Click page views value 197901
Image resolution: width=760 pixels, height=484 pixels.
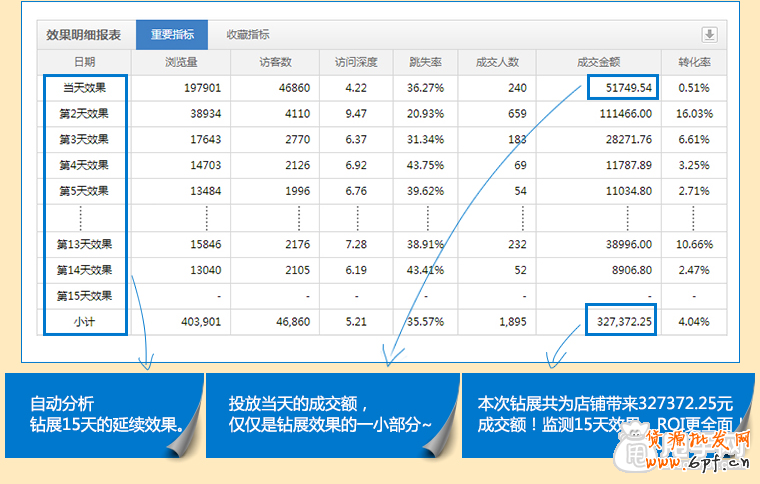203,88
